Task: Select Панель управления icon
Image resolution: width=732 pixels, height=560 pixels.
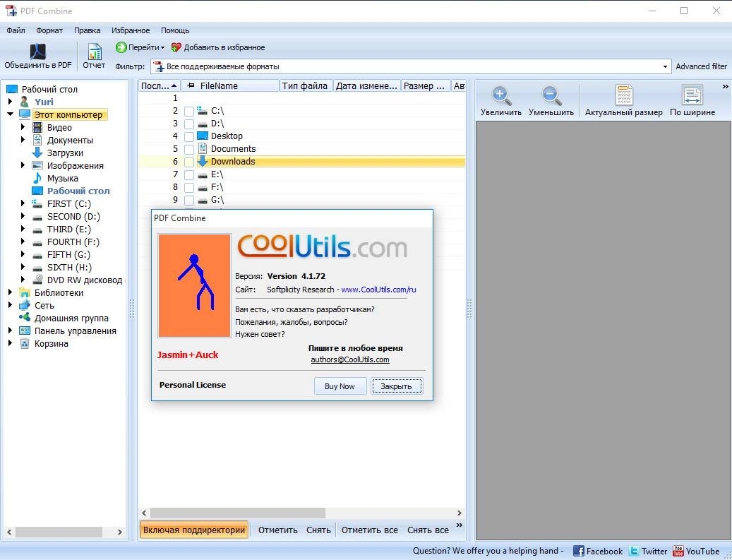Action: tap(24, 330)
